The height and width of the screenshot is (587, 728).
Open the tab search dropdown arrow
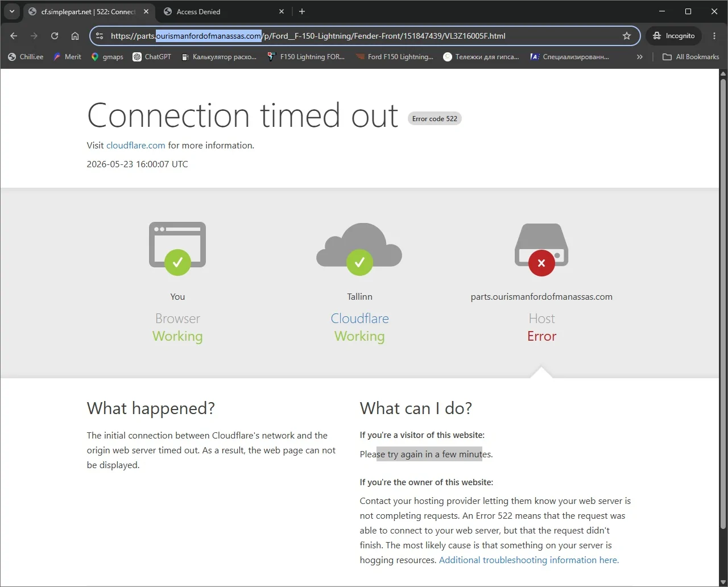[11, 11]
